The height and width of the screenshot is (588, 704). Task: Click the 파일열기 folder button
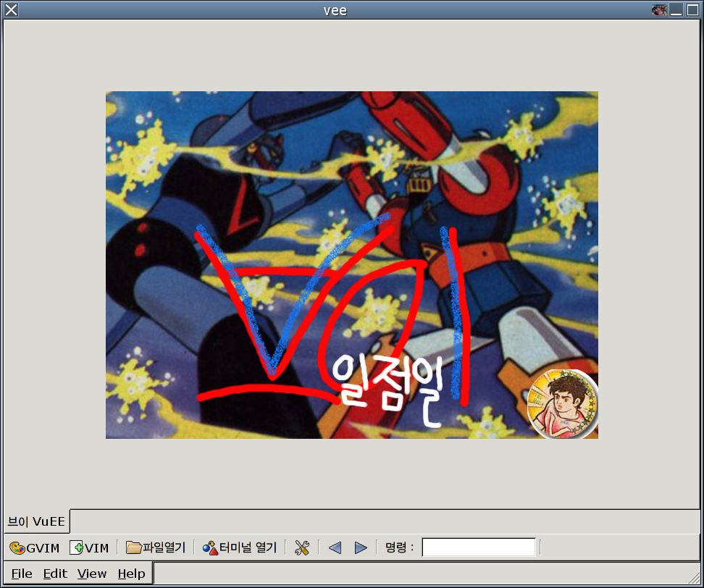point(156,547)
